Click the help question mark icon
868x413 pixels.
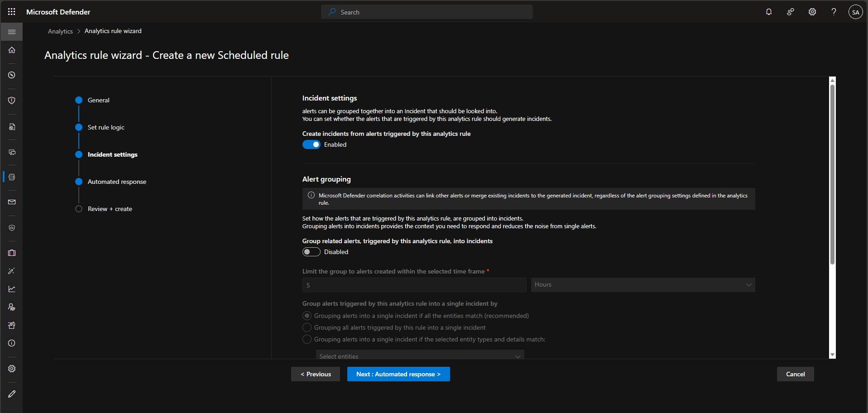point(834,12)
